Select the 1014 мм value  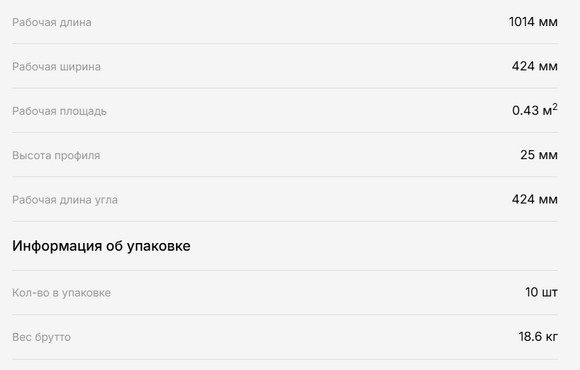(x=533, y=22)
